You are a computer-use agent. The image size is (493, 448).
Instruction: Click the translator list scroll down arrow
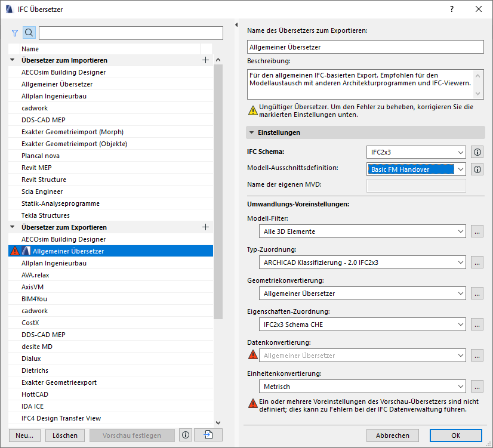click(x=218, y=423)
